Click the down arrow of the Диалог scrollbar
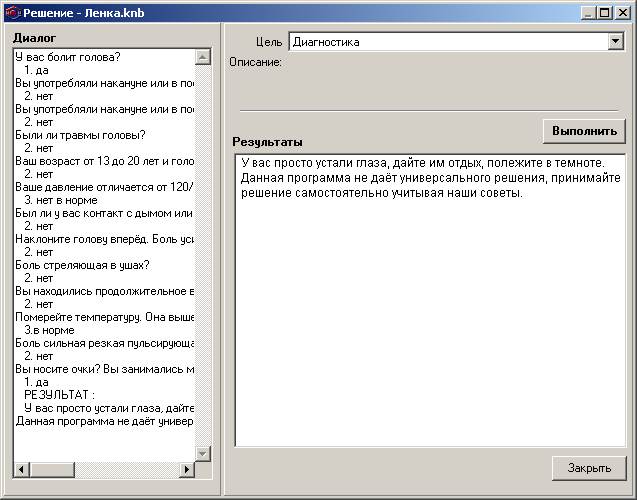This screenshot has width=637, height=500. [x=204, y=453]
